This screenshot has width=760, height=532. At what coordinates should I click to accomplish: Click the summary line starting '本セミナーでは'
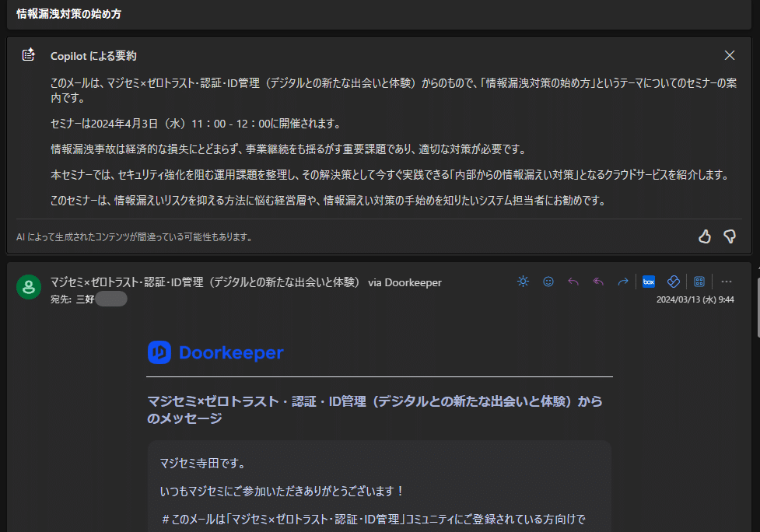point(391,175)
